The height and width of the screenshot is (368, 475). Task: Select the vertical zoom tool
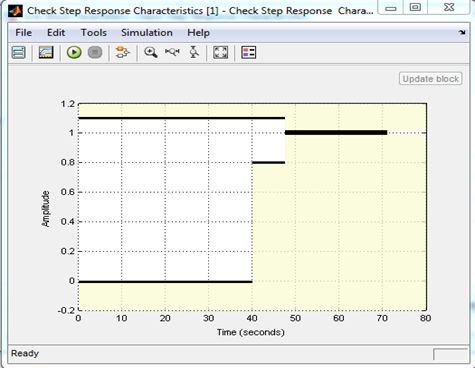pyautogui.click(x=194, y=52)
